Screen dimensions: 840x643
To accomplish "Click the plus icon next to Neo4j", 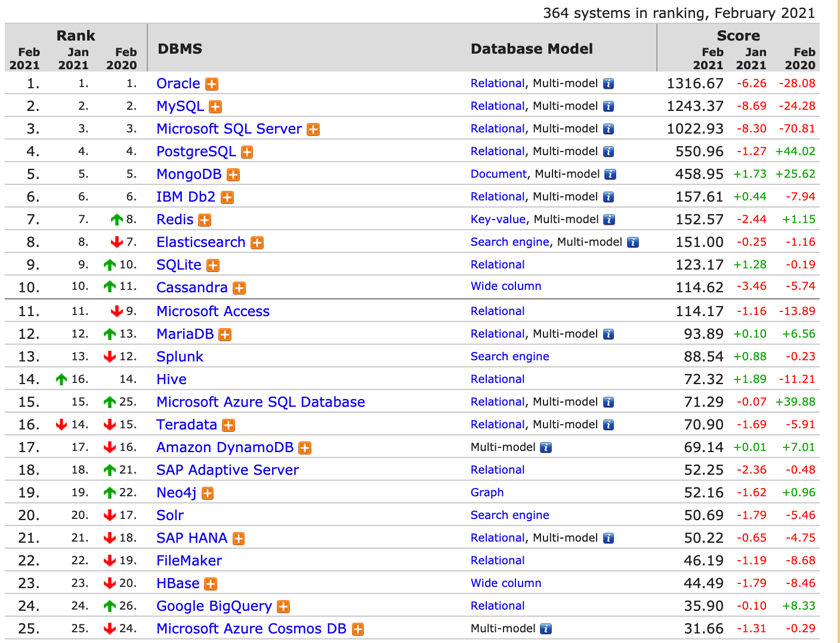I will click(x=208, y=493).
